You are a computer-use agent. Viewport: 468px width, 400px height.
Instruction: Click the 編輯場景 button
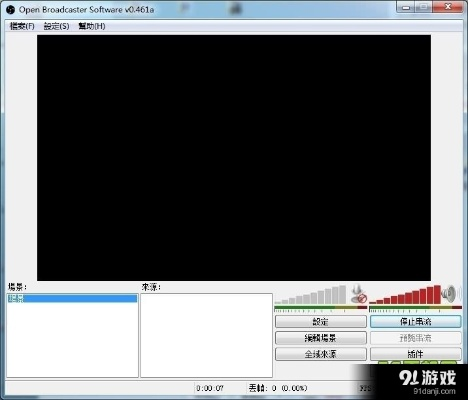(321, 338)
